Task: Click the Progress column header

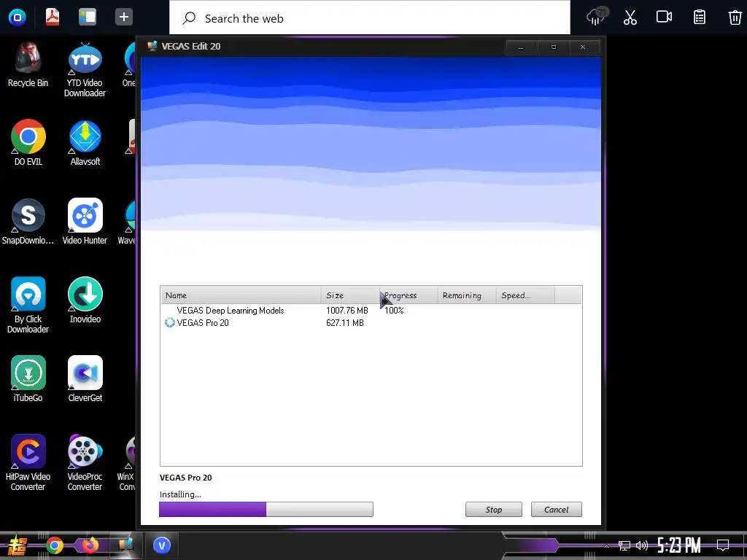Action: click(x=409, y=295)
